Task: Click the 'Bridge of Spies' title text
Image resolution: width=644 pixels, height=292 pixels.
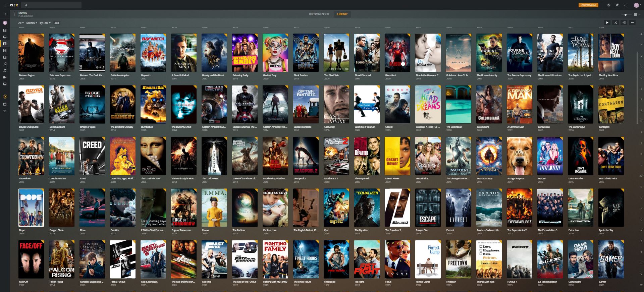Action: click(88, 127)
